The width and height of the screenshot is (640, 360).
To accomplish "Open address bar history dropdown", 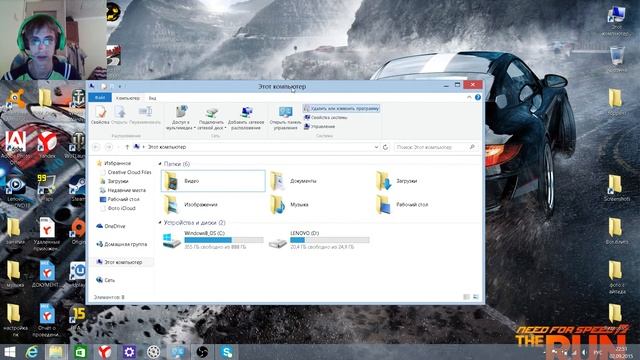I will [376, 147].
